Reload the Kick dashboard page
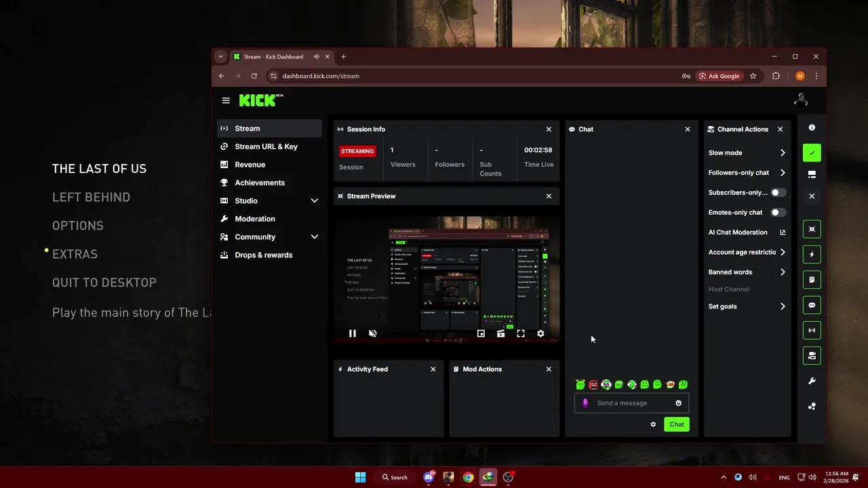The height and width of the screenshot is (488, 868). tap(254, 76)
